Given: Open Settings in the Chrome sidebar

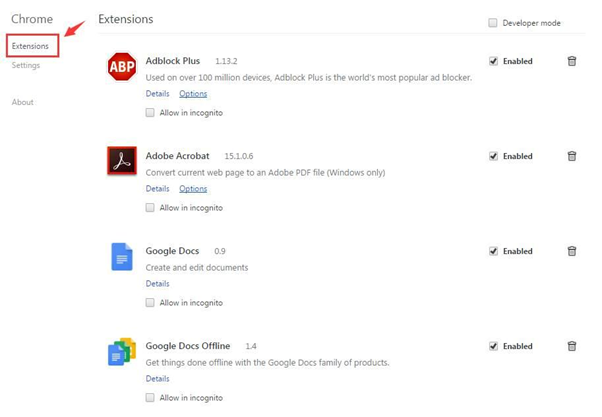Looking at the screenshot, I should [26, 66].
